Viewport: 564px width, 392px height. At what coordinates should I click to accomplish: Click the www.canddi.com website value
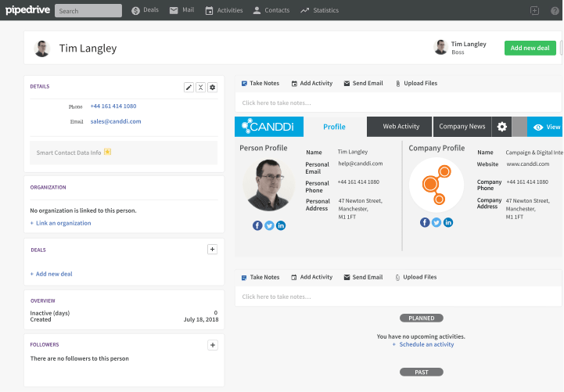[528, 164]
